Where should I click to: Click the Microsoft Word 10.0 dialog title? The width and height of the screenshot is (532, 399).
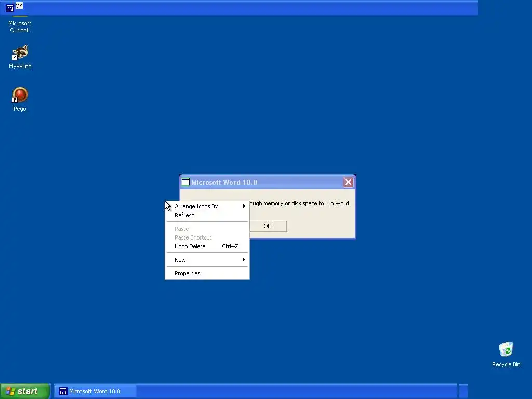tap(224, 182)
